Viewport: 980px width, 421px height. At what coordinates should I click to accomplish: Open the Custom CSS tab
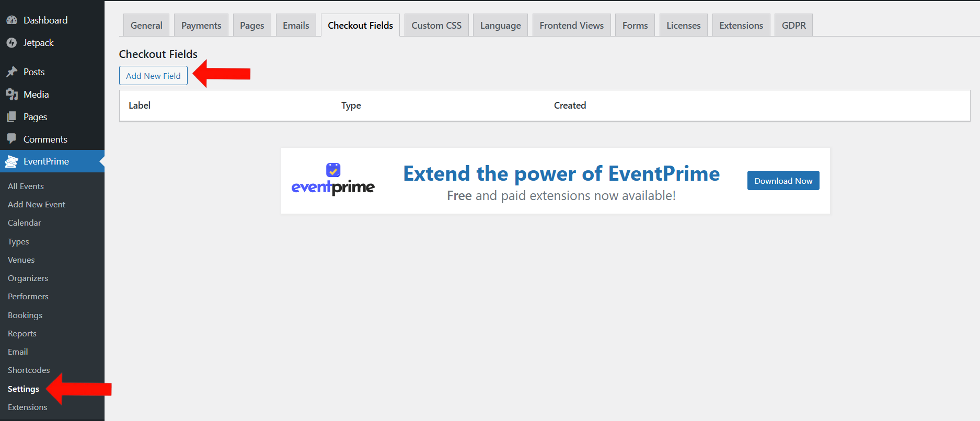[x=436, y=26]
